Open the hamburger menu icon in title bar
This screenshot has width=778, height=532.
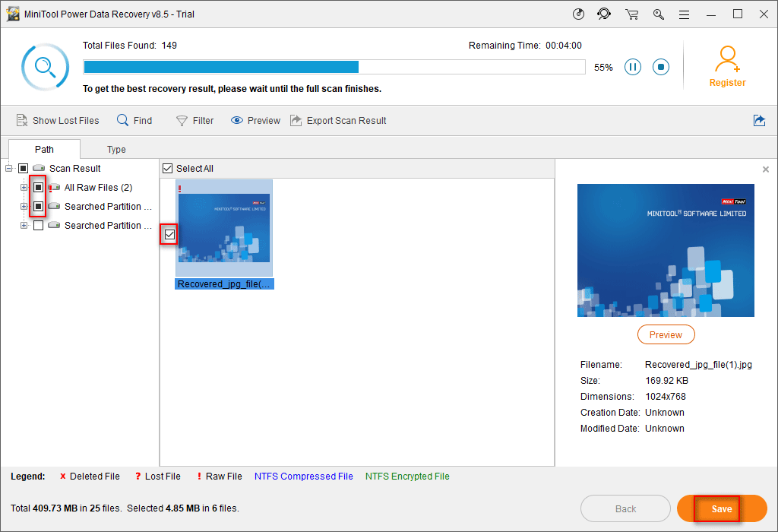click(x=684, y=14)
